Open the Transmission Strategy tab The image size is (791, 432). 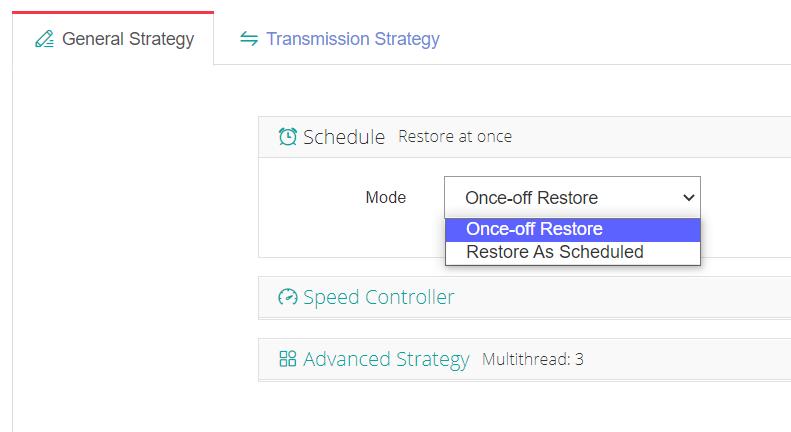(340, 39)
